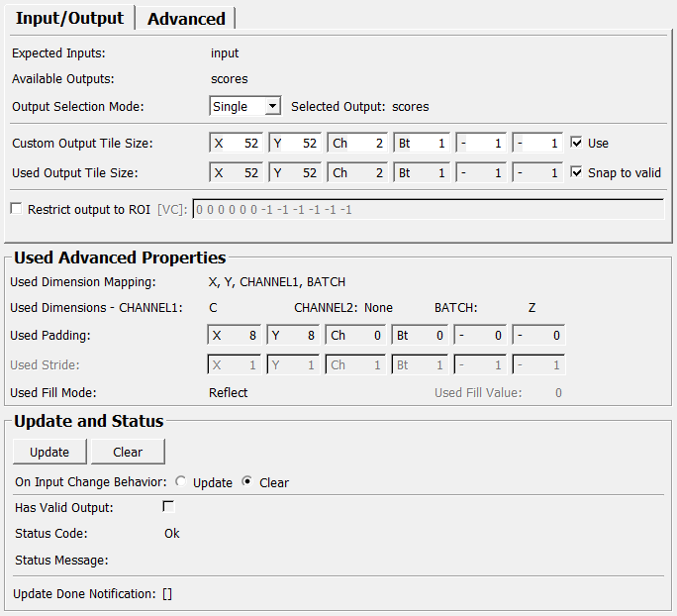Click the Custom Output Tile Size X field
This screenshot has height=616, width=677.
click(238, 144)
